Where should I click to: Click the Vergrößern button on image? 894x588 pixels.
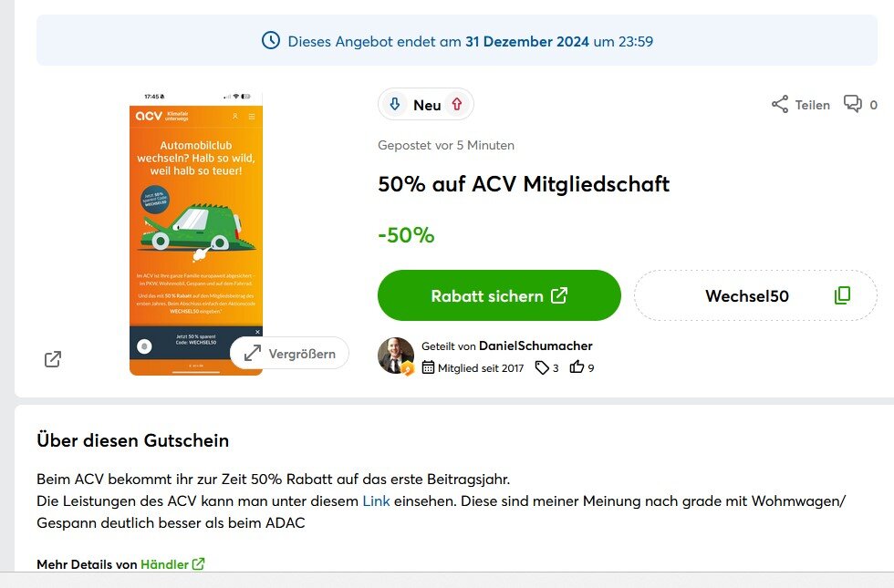[289, 354]
